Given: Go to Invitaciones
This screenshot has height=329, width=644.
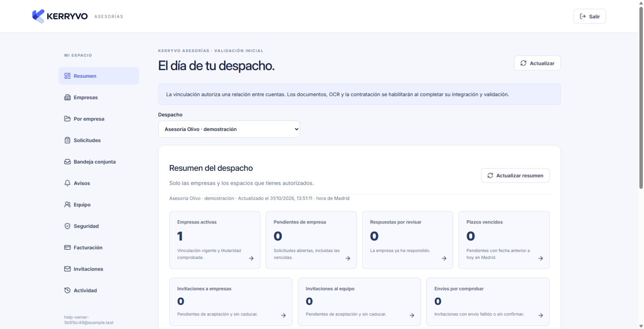Looking at the screenshot, I should (x=99, y=269).
